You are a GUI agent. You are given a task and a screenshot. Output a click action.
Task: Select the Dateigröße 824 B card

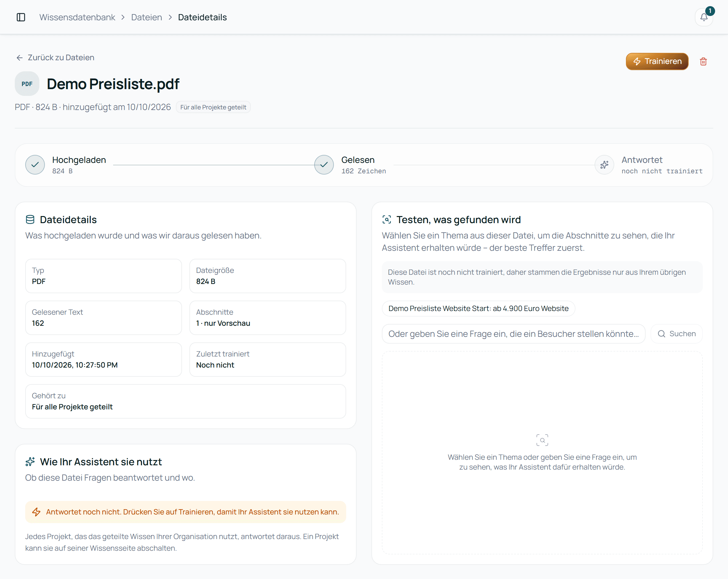(267, 276)
